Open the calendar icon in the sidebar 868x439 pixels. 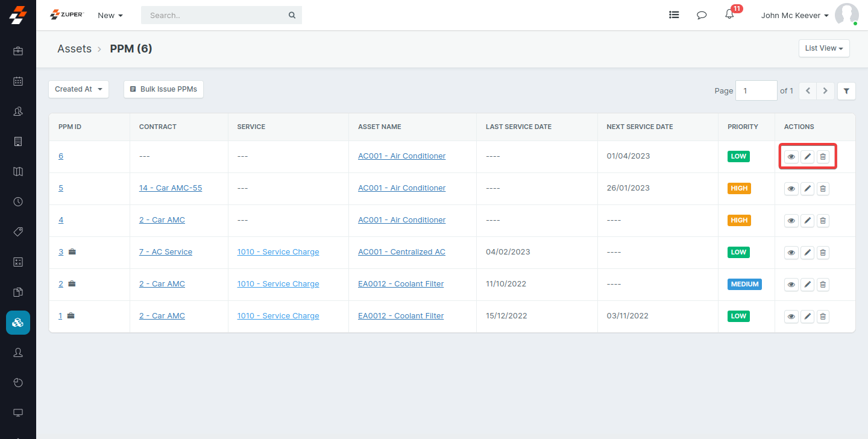point(18,81)
